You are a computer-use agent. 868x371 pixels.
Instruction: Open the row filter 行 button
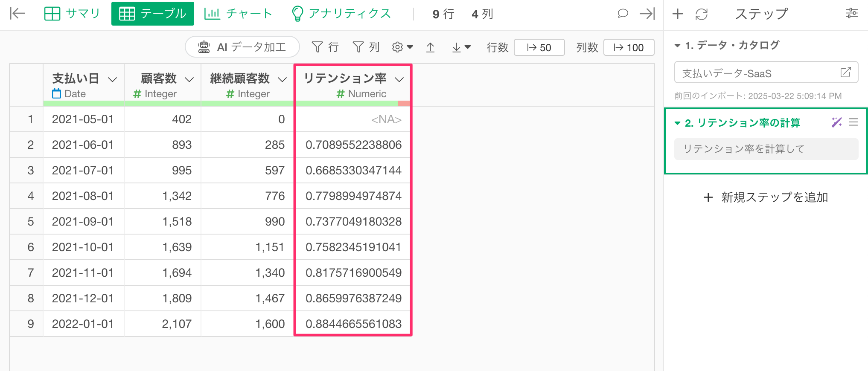325,47
